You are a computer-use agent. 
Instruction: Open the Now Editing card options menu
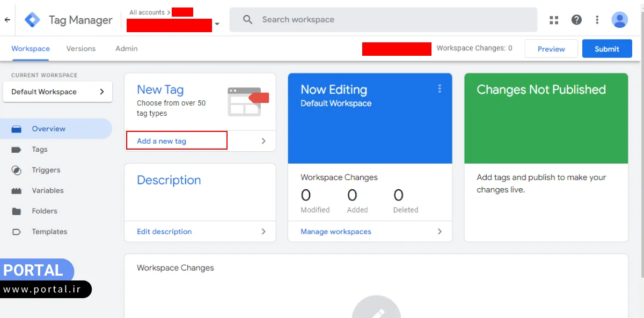[x=440, y=89]
